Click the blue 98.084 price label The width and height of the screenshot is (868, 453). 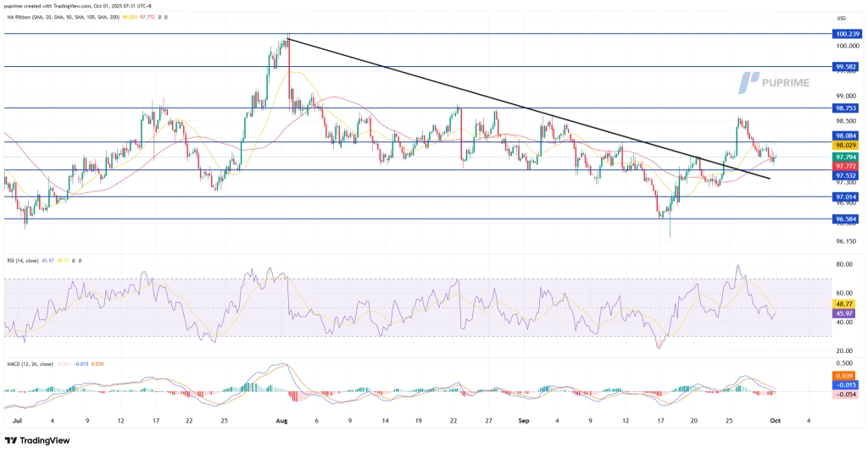[x=847, y=135]
